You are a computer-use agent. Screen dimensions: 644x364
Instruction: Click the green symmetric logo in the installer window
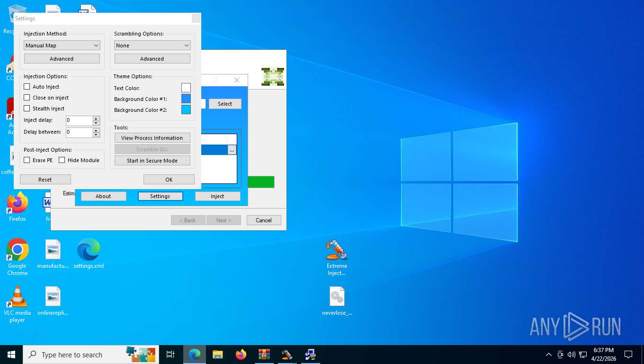pos(273,77)
